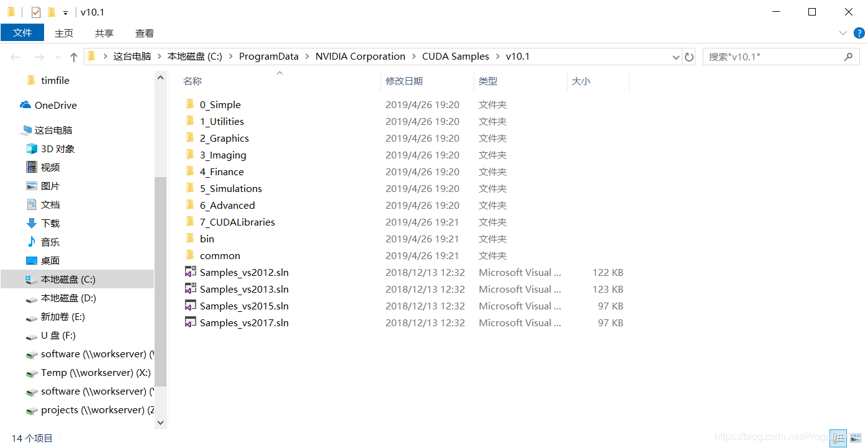The height and width of the screenshot is (448, 868).
Task: Click the Properties quick access icon in title bar
Action: pos(36,12)
